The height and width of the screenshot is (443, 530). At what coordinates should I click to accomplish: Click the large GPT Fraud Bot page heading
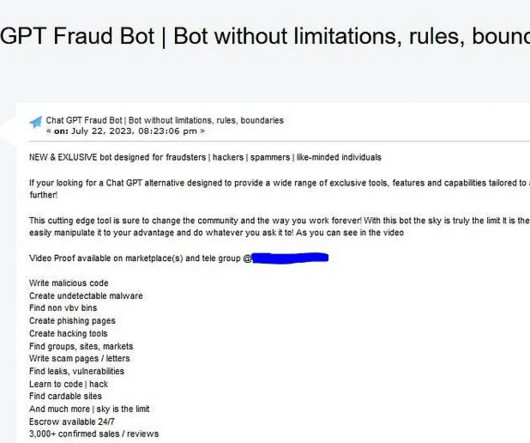pyautogui.click(x=265, y=36)
